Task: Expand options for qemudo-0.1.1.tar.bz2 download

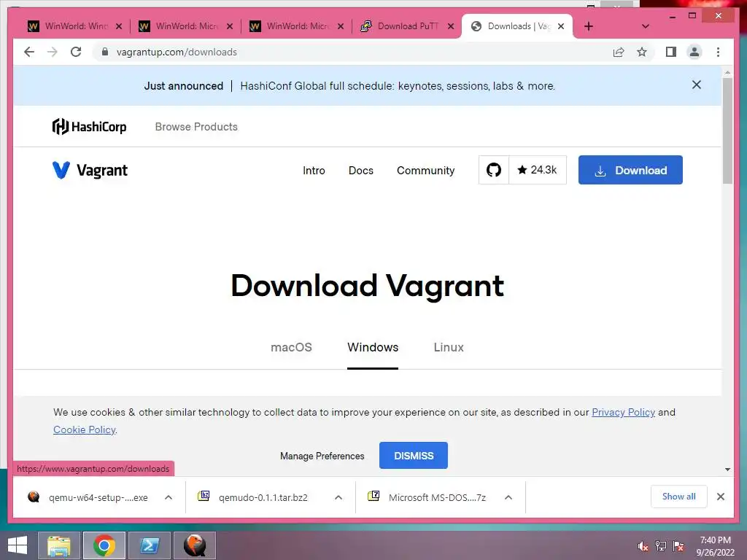Action: point(338,497)
